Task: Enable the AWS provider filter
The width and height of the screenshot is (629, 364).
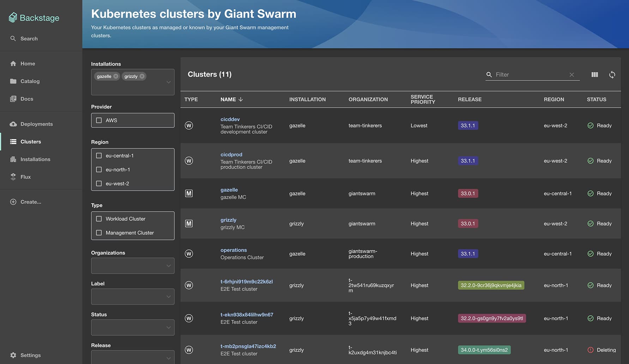Action: tap(99, 120)
